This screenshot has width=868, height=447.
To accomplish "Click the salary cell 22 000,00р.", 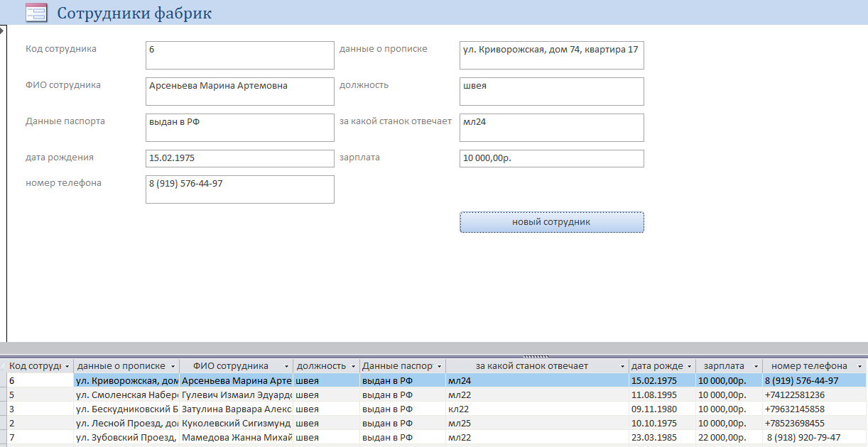I will [x=729, y=437].
